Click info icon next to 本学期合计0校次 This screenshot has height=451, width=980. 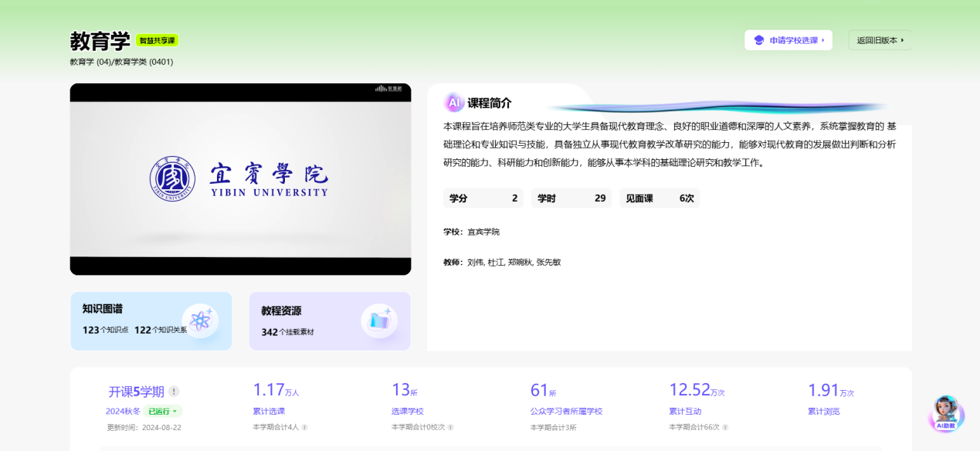pyautogui.click(x=450, y=427)
